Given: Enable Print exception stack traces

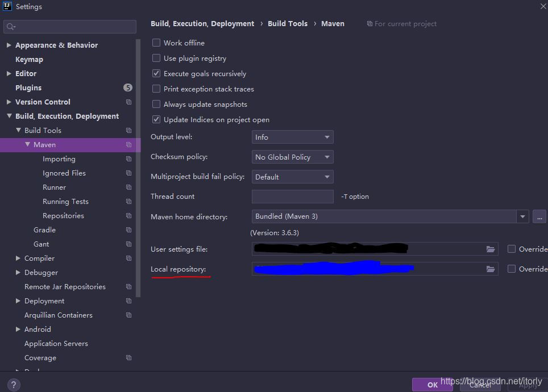Looking at the screenshot, I should (156, 89).
